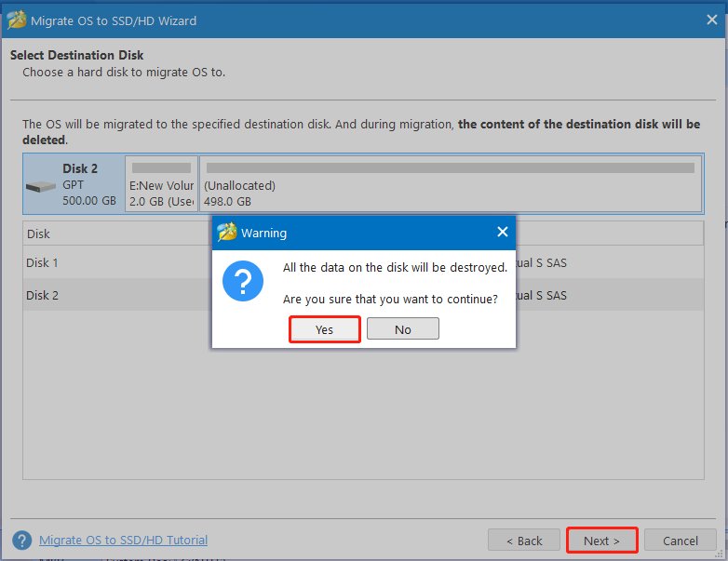Open the Migrate OS to SSD/HD Tutorial link
This screenshot has width=728, height=561.
coord(123,541)
